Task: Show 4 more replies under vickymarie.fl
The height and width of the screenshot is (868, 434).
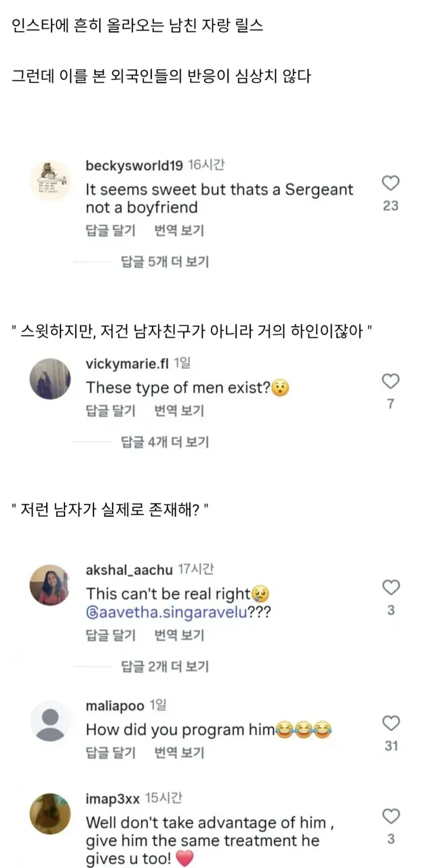Action: (x=164, y=442)
